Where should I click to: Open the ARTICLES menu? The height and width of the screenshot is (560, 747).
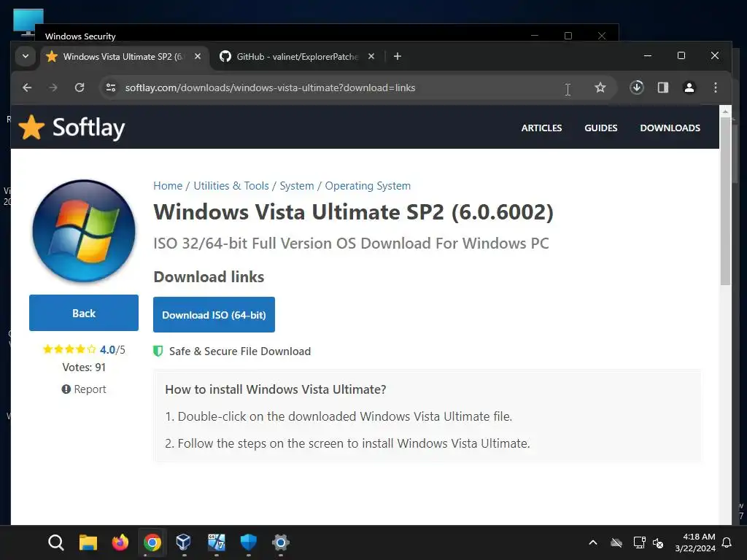click(541, 128)
